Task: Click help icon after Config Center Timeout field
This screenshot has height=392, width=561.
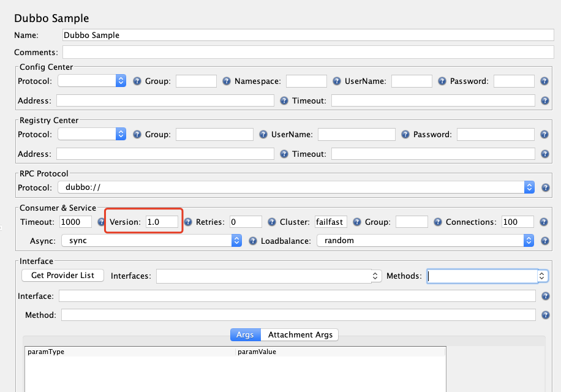Action: click(x=545, y=101)
